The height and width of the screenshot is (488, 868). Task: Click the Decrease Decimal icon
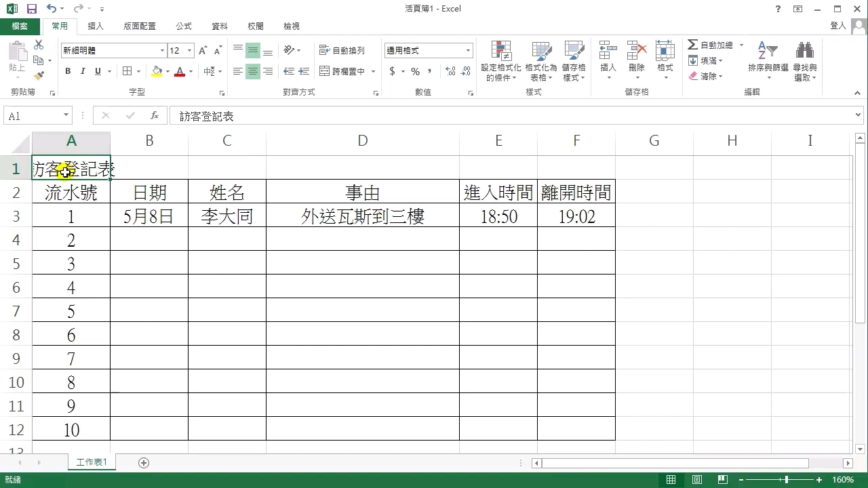(x=466, y=71)
